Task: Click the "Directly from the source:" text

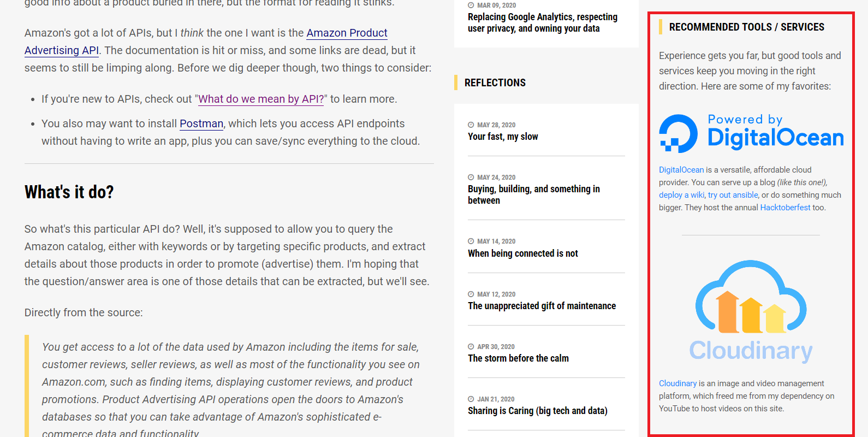Action: click(x=84, y=312)
